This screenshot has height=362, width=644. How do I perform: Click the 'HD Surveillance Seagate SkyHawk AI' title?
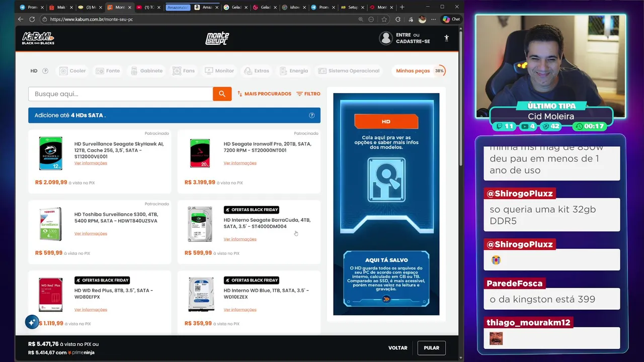(119, 150)
